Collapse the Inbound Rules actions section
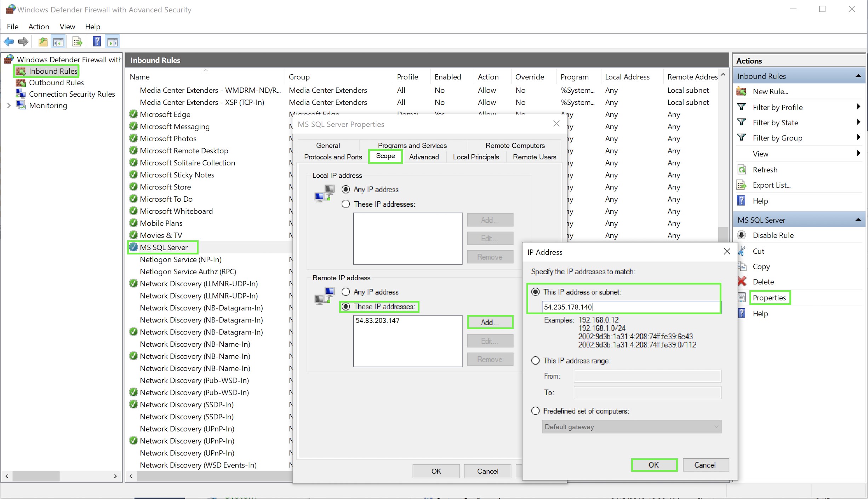The image size is (868, 499). coord(859,76)
